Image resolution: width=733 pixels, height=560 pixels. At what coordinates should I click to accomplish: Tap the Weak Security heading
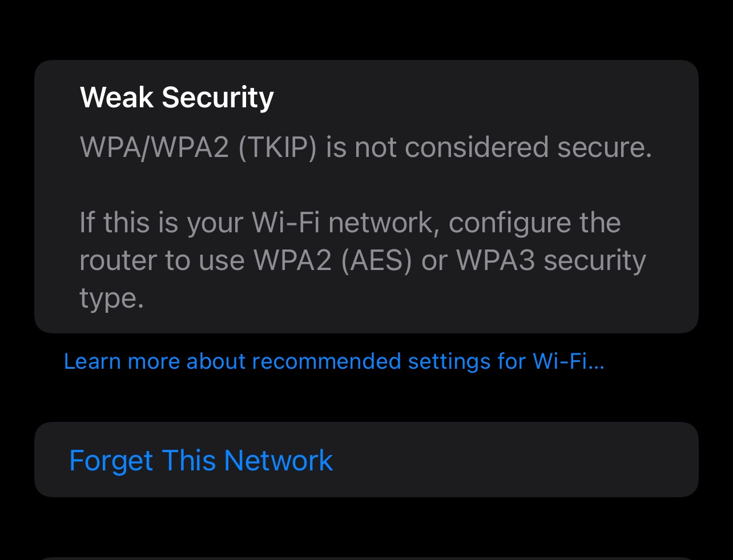[176, 96]
